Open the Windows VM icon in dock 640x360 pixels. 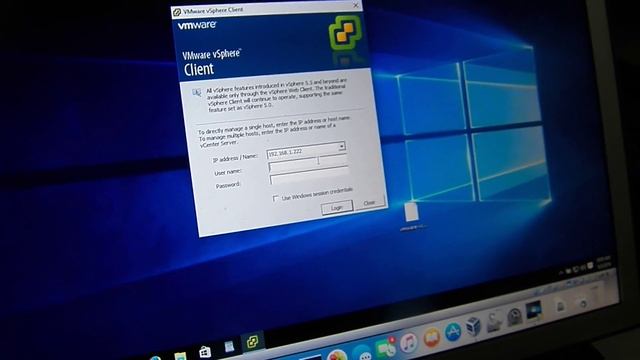coord(533,309)
